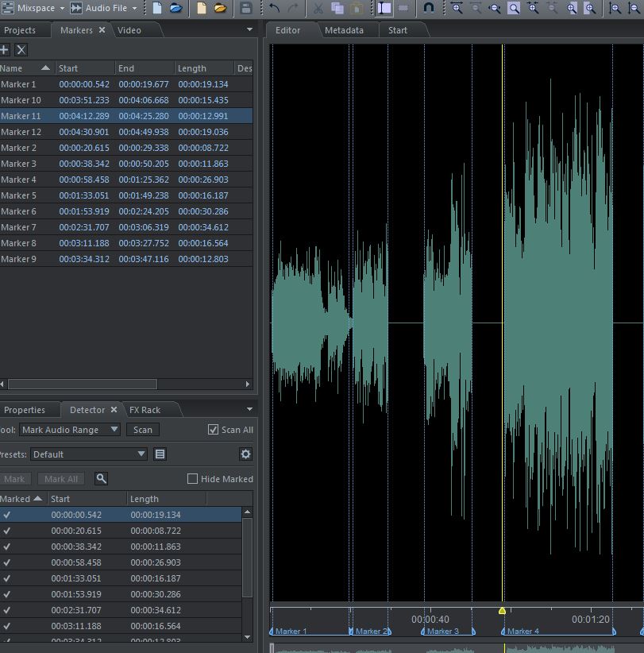Open the Detector settings gear
Screen dimensions: 644x653
point(245,454)
